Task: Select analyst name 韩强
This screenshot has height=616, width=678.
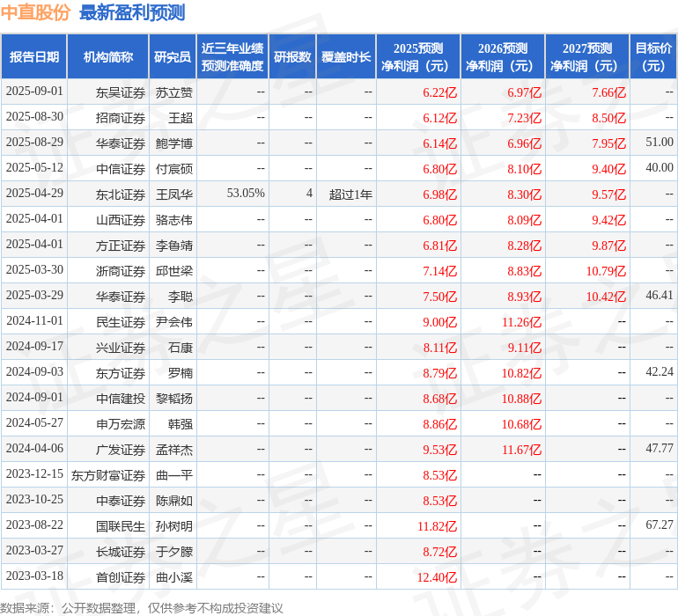Action: coord(181,424)
